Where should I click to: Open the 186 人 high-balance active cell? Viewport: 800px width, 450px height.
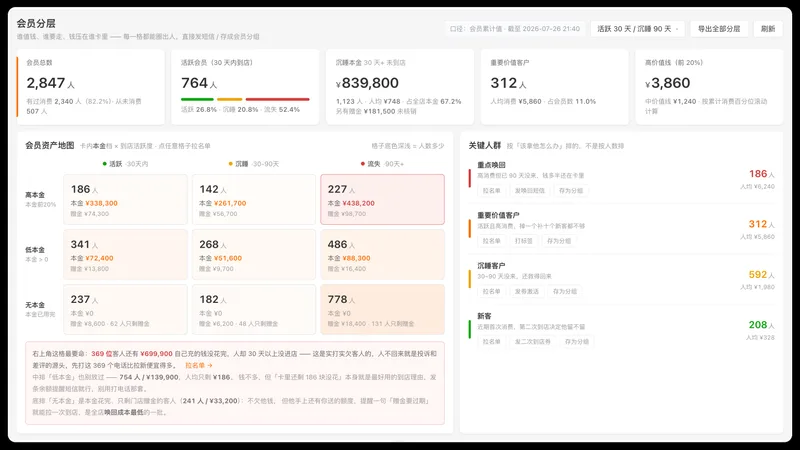tap(126, 199)
